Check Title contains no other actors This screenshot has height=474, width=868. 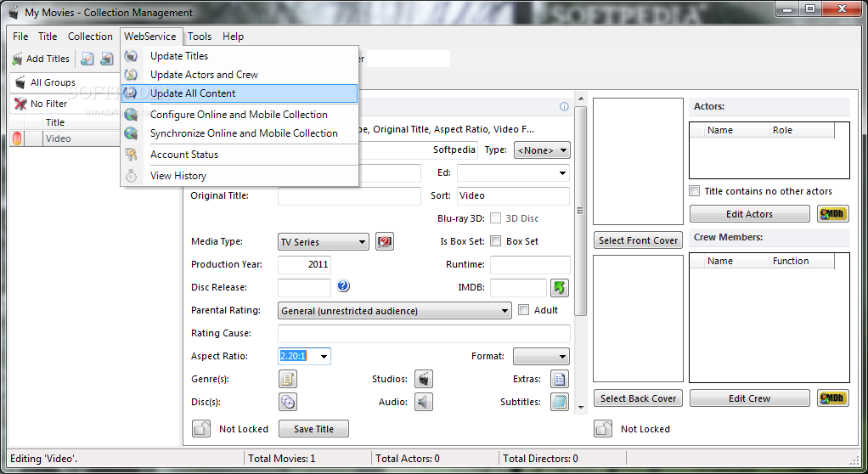point(694,191)
